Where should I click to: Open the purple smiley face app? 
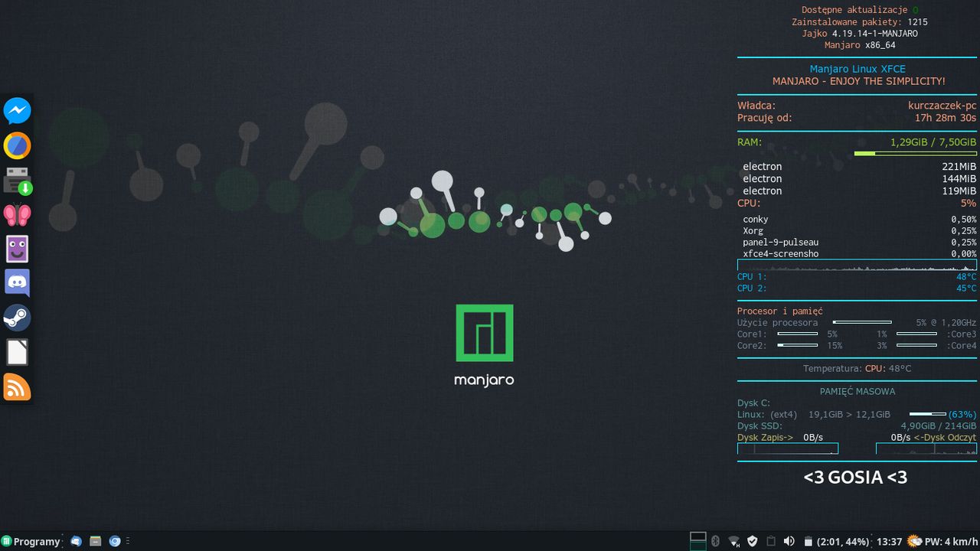click(x=17, y=249)
